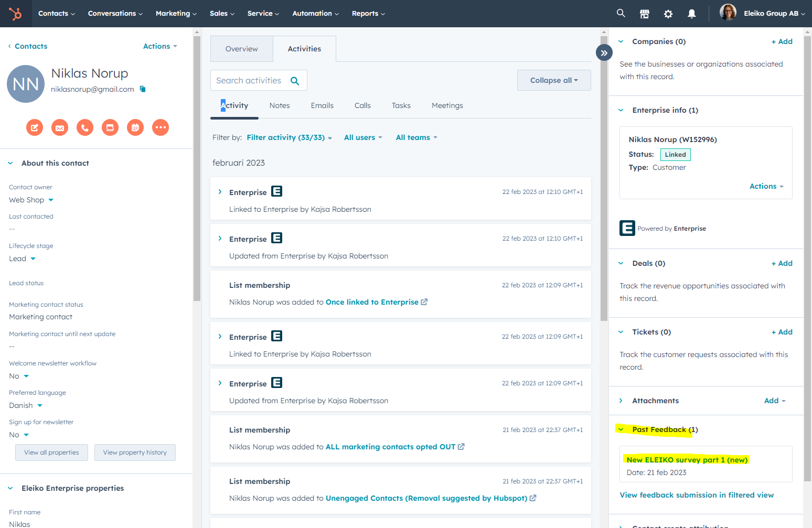
Task: Click the Search activities input field
Action: (250, 80)
